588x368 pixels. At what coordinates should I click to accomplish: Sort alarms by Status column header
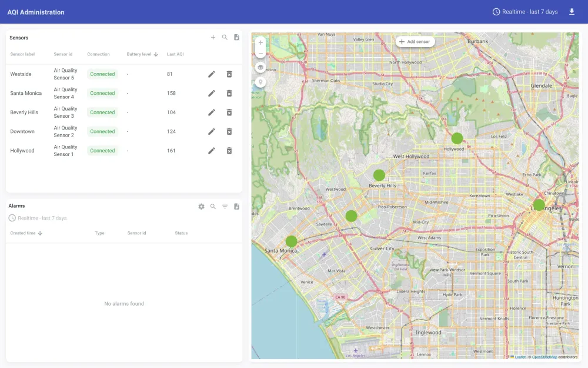click(x=181, y=233)
